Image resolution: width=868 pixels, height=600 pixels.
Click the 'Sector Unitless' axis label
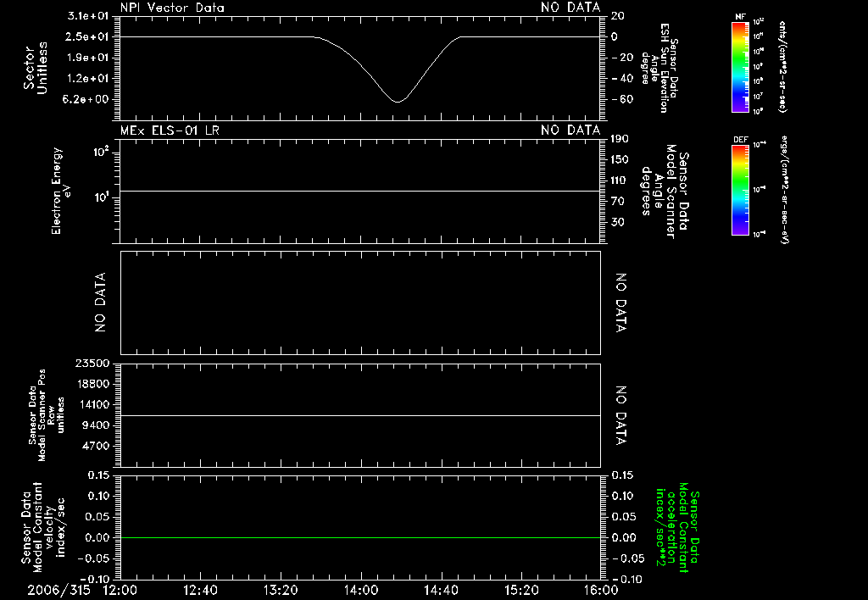click(x=36, y=68)
